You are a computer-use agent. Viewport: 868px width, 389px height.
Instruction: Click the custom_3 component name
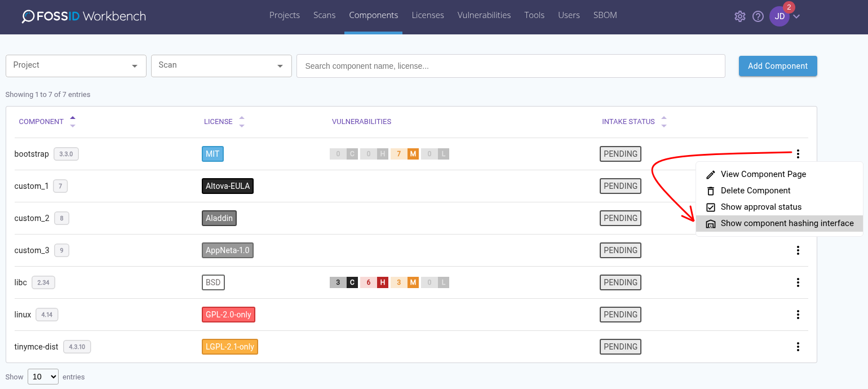pyautogui.click(x=32, y=250)
